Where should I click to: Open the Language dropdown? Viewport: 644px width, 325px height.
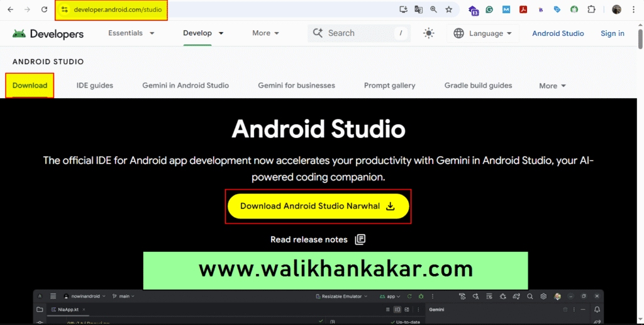point(483,33)
